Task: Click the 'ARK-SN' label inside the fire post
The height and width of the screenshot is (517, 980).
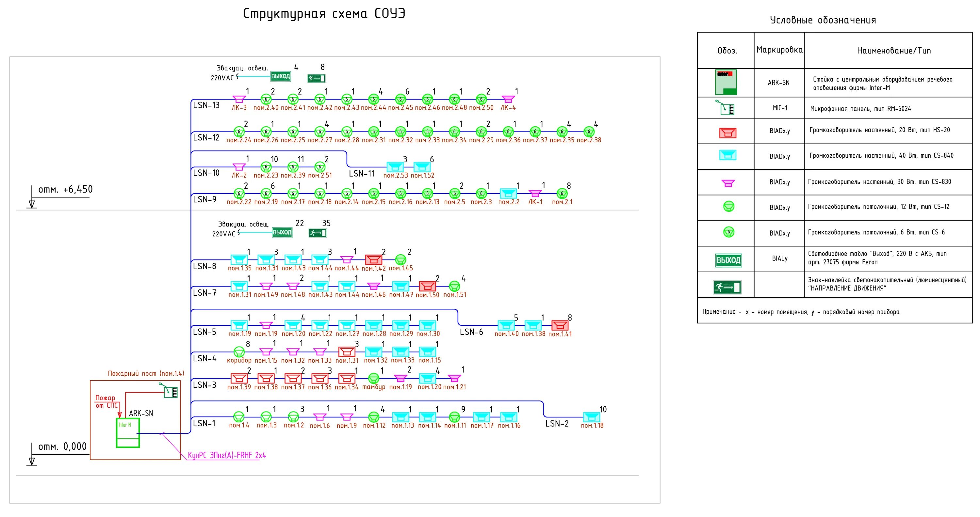Action: coord(141,414)
